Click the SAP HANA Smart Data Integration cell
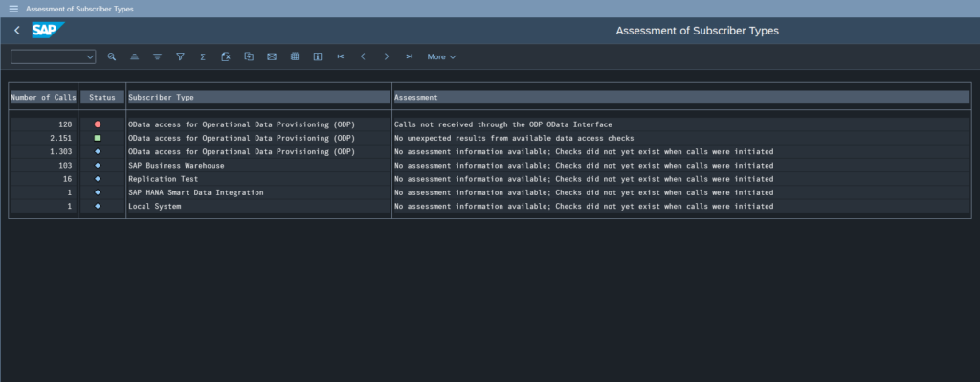The image size is (980, 382). point(258,192)
